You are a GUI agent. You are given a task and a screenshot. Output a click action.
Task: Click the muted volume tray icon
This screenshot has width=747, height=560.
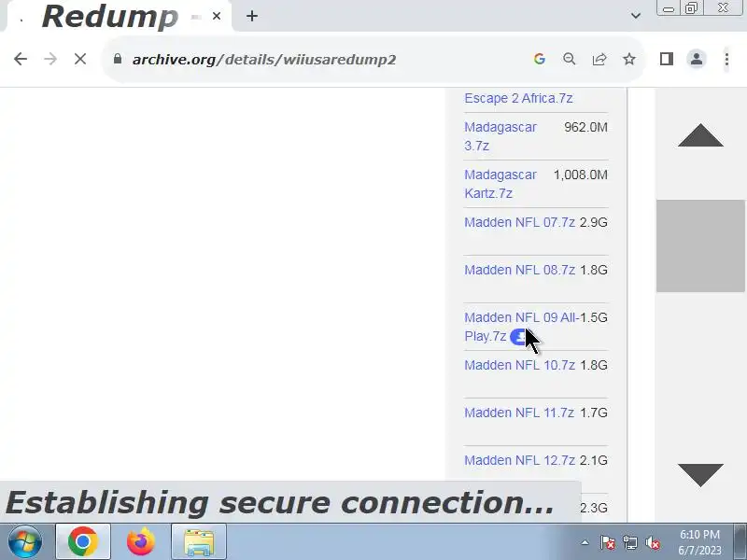[652, 542]
